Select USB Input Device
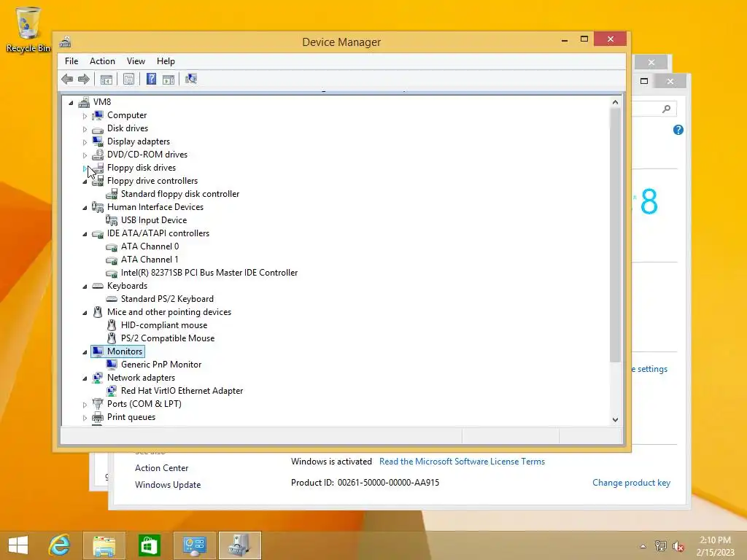 click(154, 220)
